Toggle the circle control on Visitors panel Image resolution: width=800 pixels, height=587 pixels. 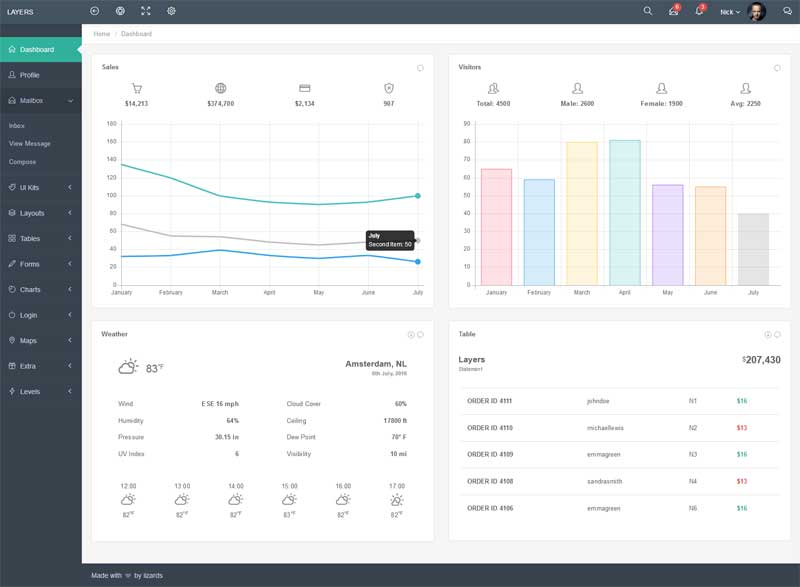tap(777, 68)
